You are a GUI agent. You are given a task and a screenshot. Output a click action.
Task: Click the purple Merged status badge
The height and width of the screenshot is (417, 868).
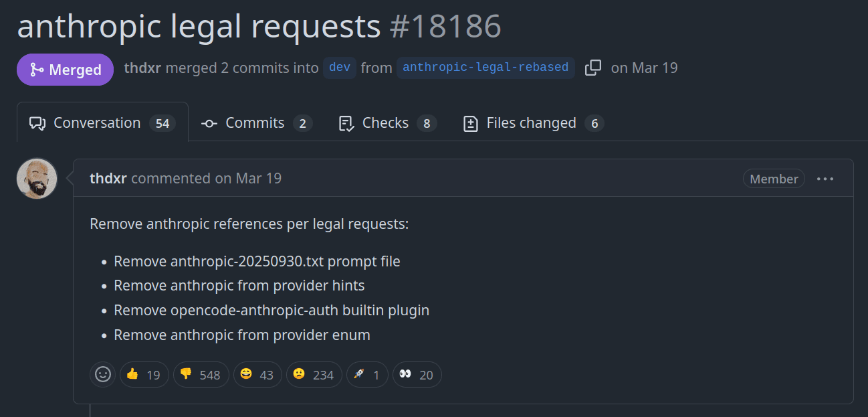[66, 70]
